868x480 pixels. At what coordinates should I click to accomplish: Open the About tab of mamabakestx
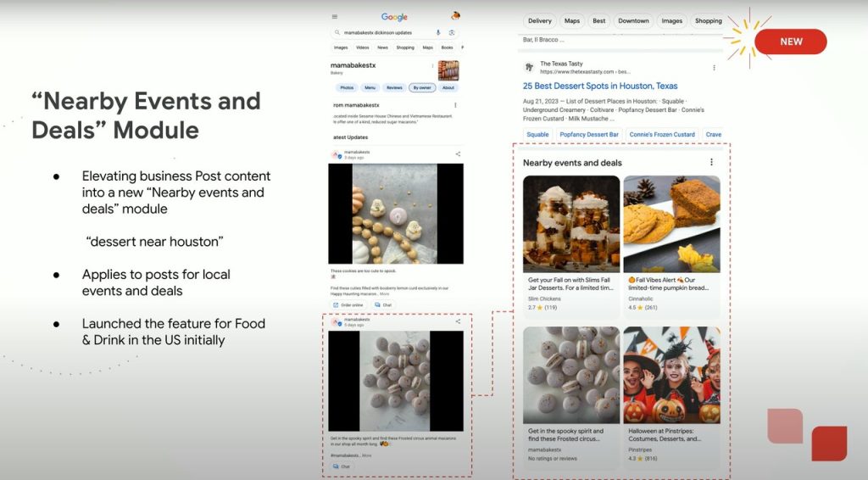tap(448, 87)
